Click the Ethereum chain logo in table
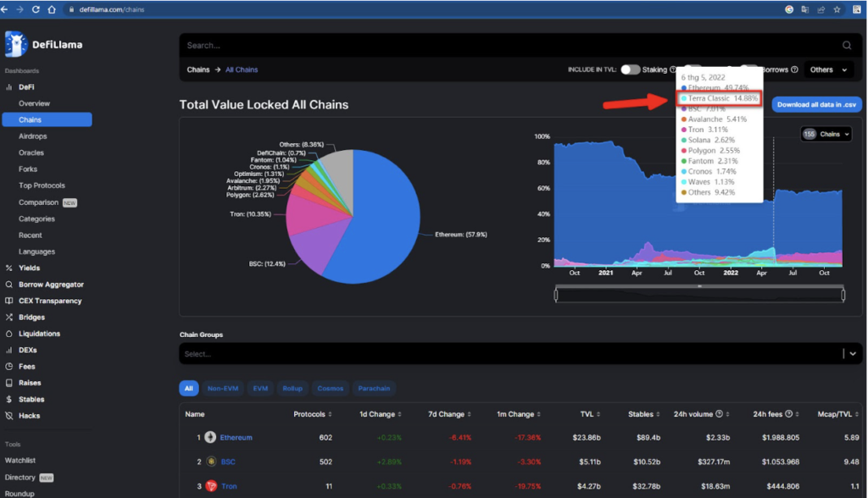The image size is (868, 498). [210, 437]
